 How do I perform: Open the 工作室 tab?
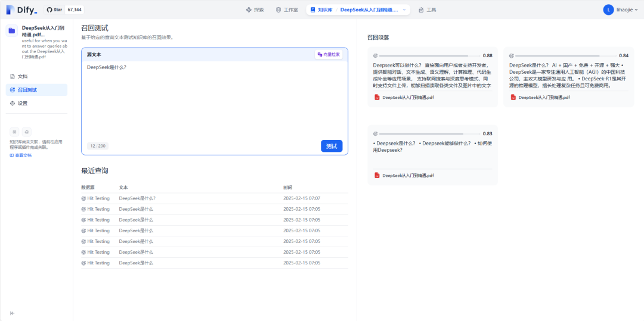(287, 10)
